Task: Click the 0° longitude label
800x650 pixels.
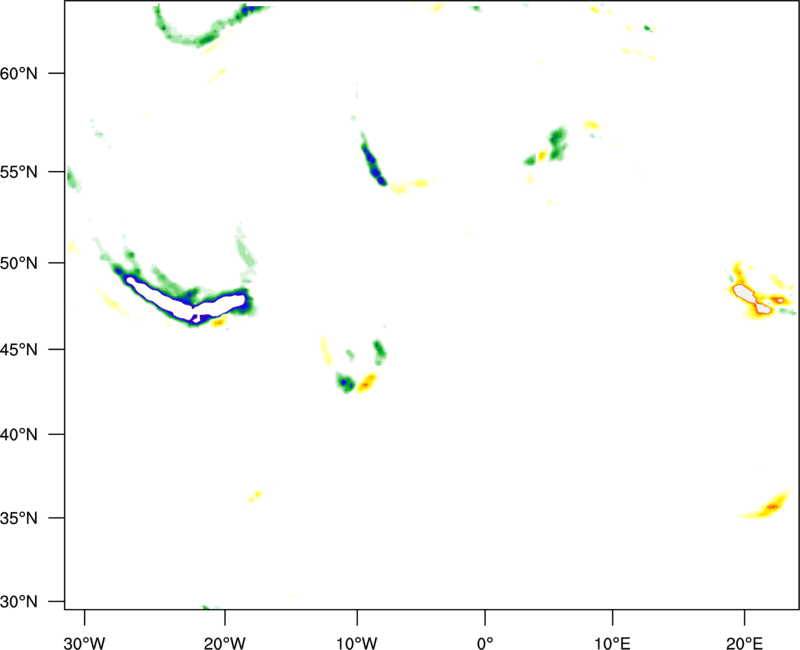Action: [485, 643]
